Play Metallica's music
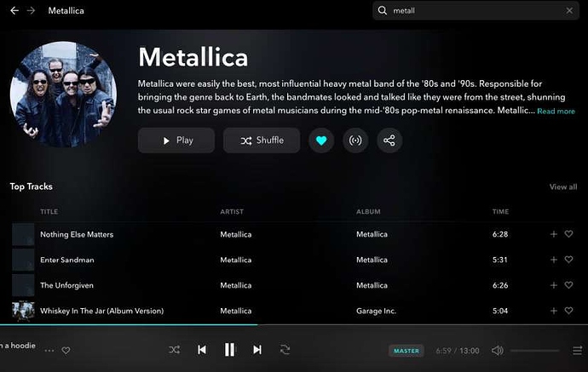The height and width of the screenshot is (372, 588). point(176,140)
